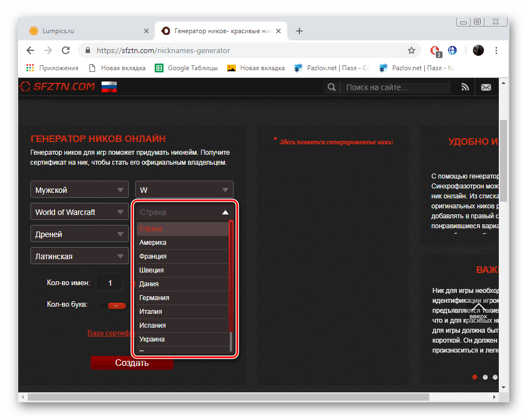Select Америка in the country list
Image resolution: width=527 pixels, height=420 pixels.
[x=182, y=243]
